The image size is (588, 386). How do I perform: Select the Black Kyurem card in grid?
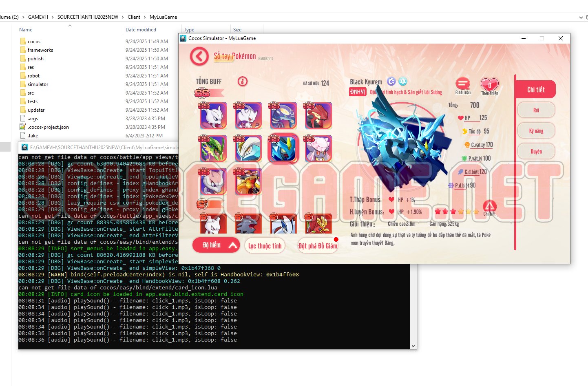coord(283,149)
